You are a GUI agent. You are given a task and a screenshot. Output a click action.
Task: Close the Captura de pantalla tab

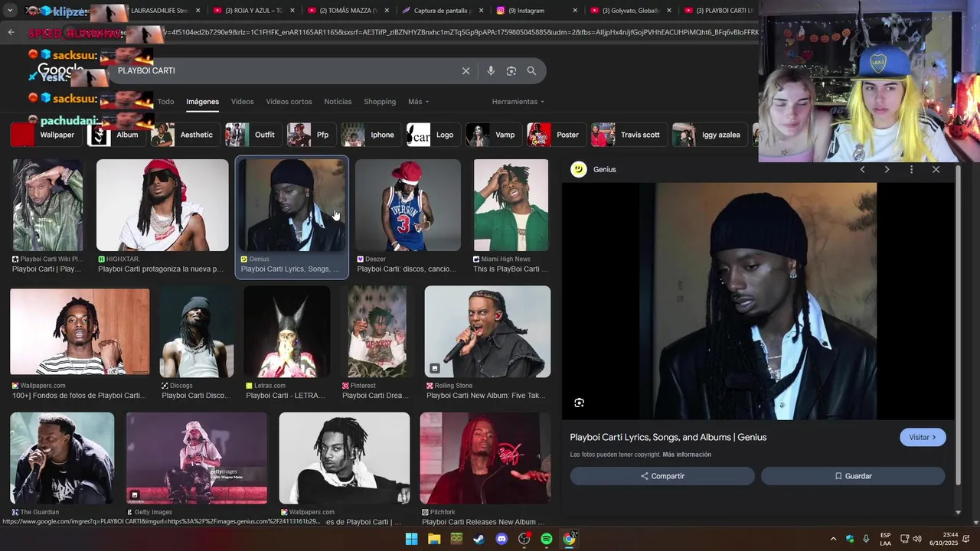pyautogui.click(x=481, y=11)
